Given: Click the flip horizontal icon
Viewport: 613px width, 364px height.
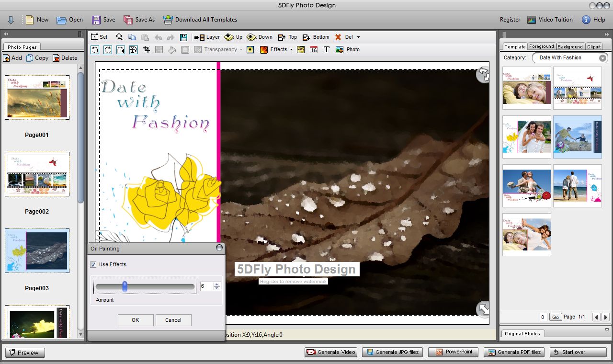Looking at the screenshot, I should point(121,49).
